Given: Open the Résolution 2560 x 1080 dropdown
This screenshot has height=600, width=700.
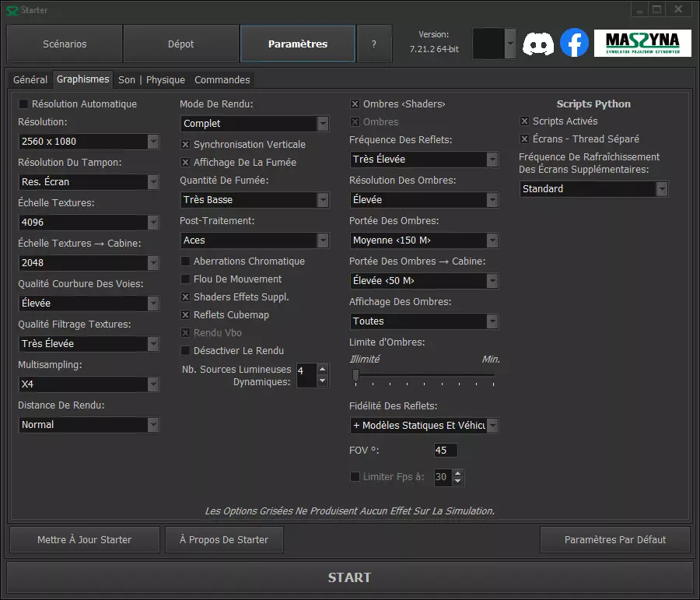Looking at the screenshot, I should pos(89,142).
